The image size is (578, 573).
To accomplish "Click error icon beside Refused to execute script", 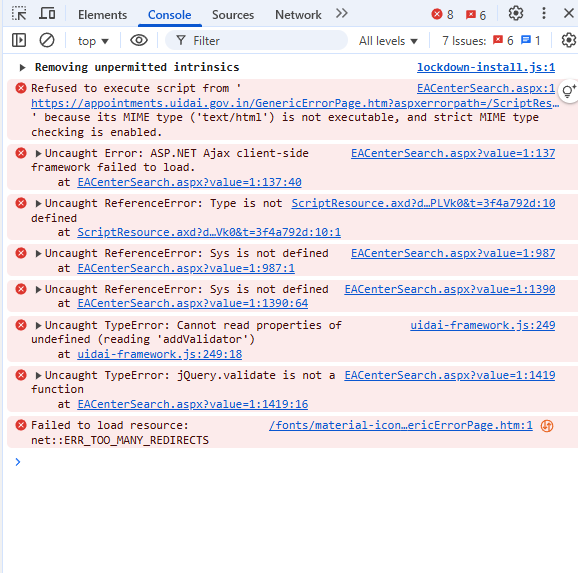I will (x=21, y=88).
